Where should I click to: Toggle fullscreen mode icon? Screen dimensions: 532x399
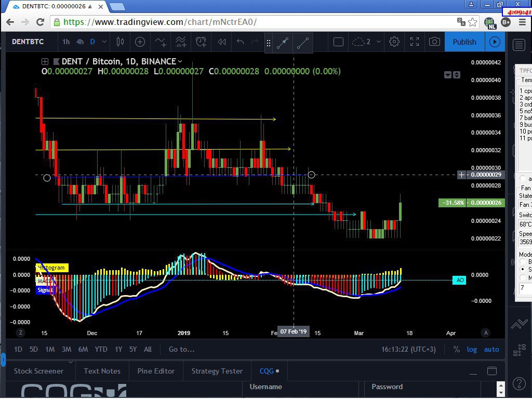pyautogui.click(x=414, y=42)
